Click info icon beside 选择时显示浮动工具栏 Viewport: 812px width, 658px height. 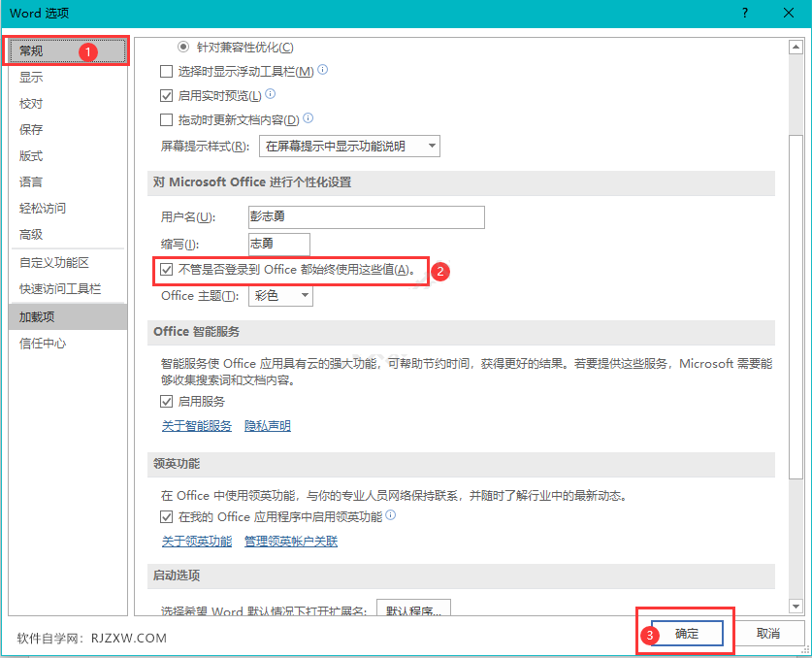coord(323,70)
